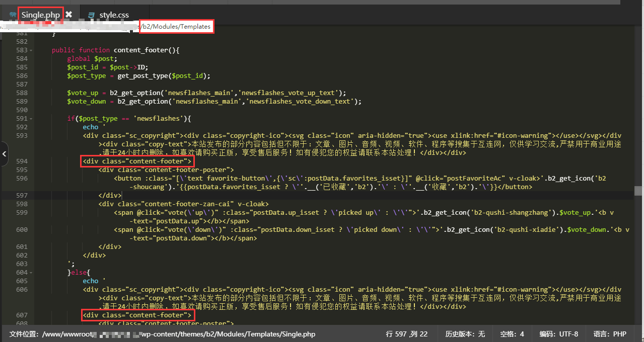Open the 空格: 4 indentation setting

[x=512, y=334]
